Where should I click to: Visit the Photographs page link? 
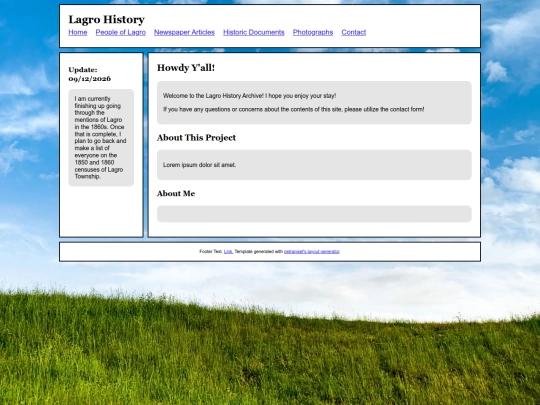[313, 32]
